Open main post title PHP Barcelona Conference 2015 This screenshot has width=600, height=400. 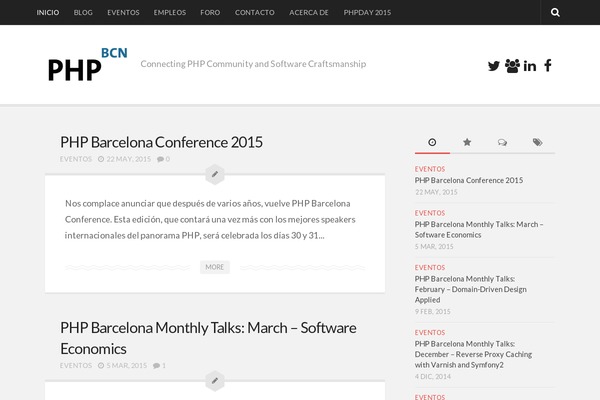click(161, 142)
